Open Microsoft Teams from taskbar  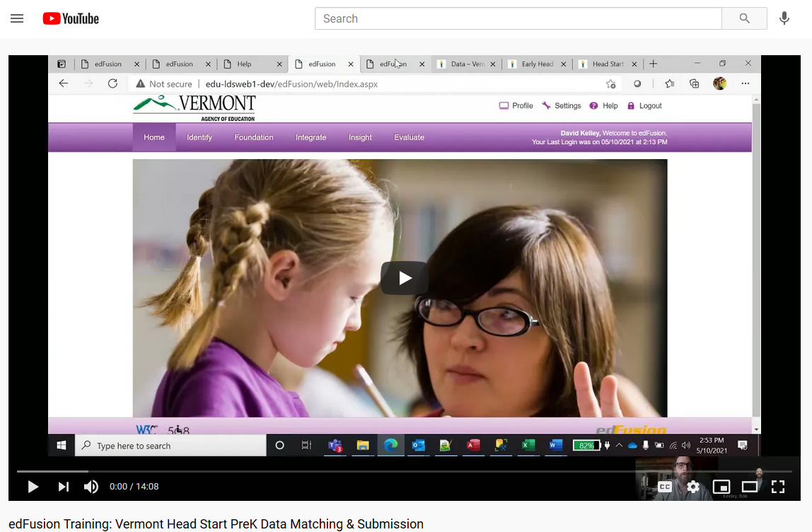pos(335,446)
